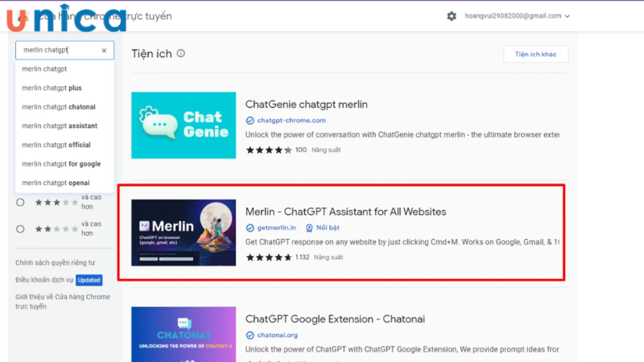The image size is (644, 362).
Task: Click the ChatGenie star rating
Action: point(269,150)
